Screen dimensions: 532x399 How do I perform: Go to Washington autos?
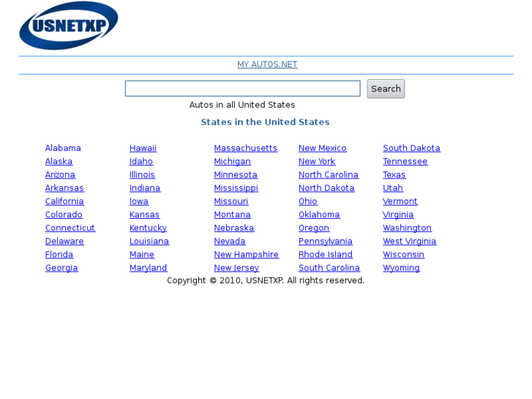click(408, 228)
